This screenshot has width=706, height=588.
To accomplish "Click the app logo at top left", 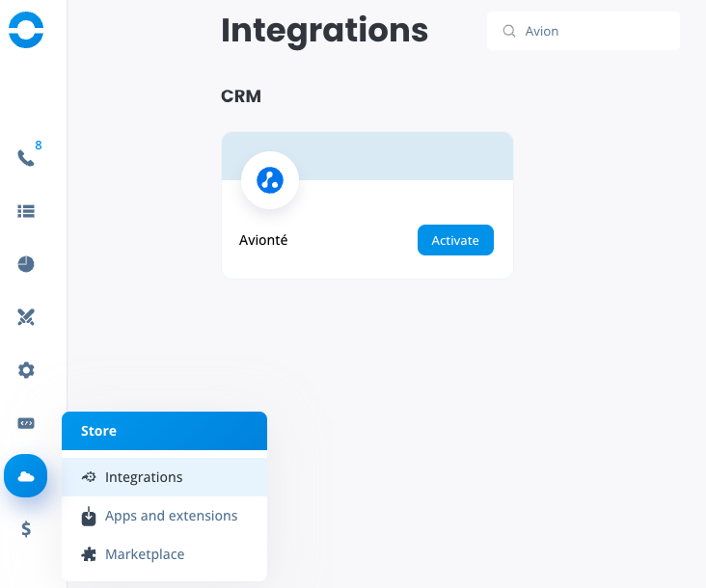I will tap(26, 29).
